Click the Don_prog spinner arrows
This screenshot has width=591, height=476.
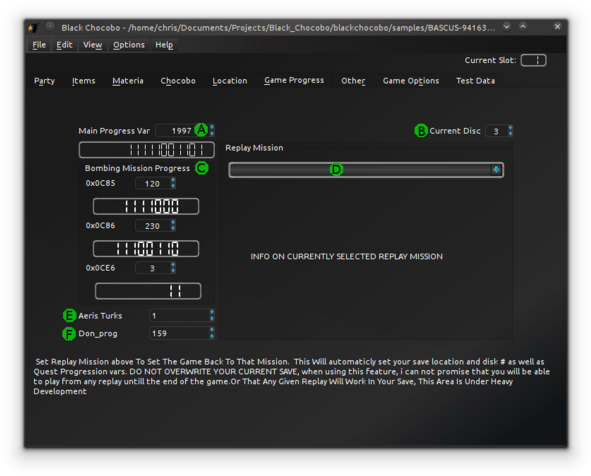point(212,333)
